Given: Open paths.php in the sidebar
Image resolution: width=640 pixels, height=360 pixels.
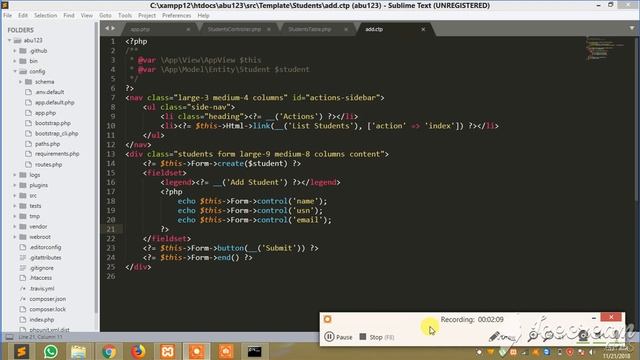Looking at the screenshot, I should tap(47, 144).
